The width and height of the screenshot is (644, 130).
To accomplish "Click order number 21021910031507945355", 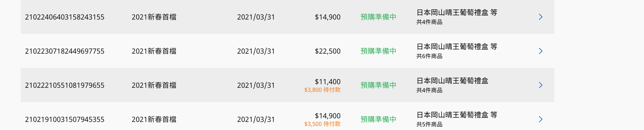I will [x=64, y=119].
